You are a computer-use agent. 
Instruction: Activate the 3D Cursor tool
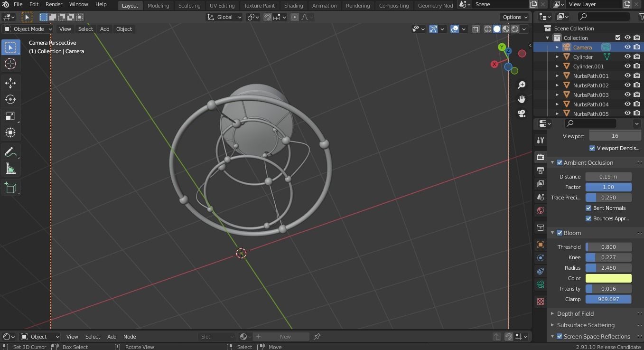10,64
